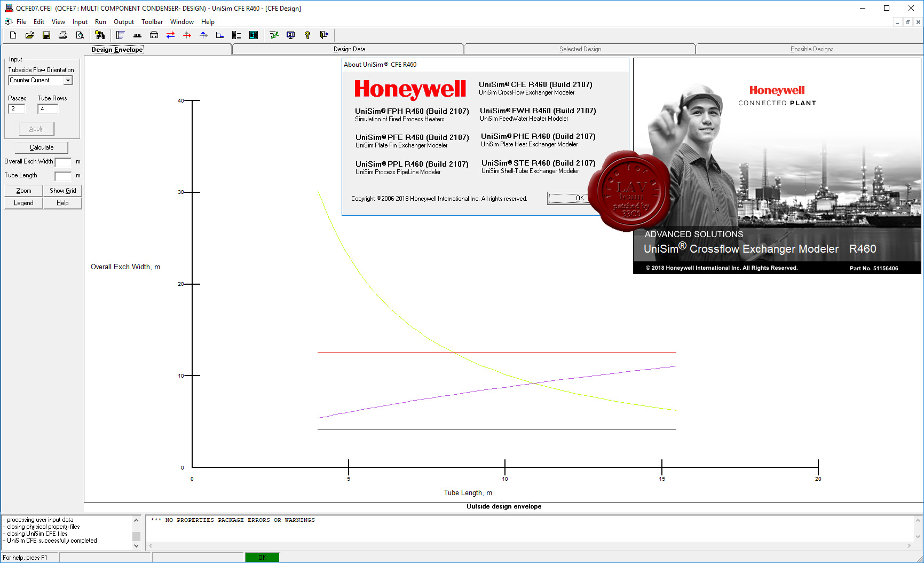Click the green run-check icon
The height and width of the screenshot is (563, 924).
274,35
